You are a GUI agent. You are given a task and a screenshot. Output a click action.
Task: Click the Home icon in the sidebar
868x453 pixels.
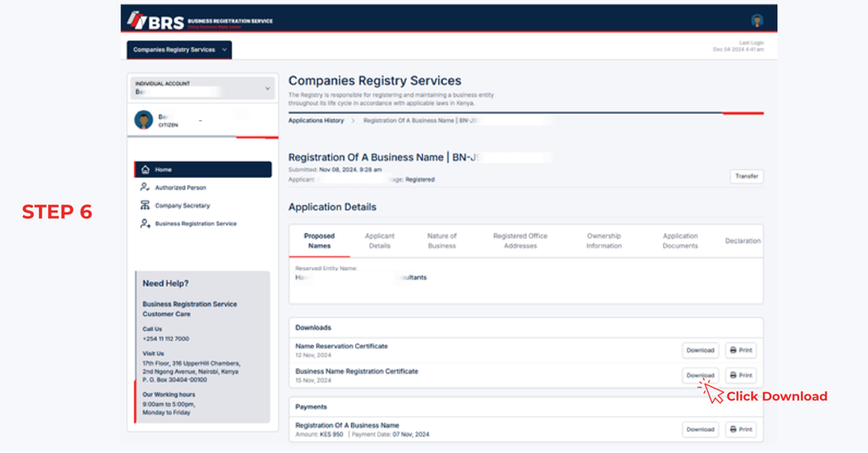[145, 170]
